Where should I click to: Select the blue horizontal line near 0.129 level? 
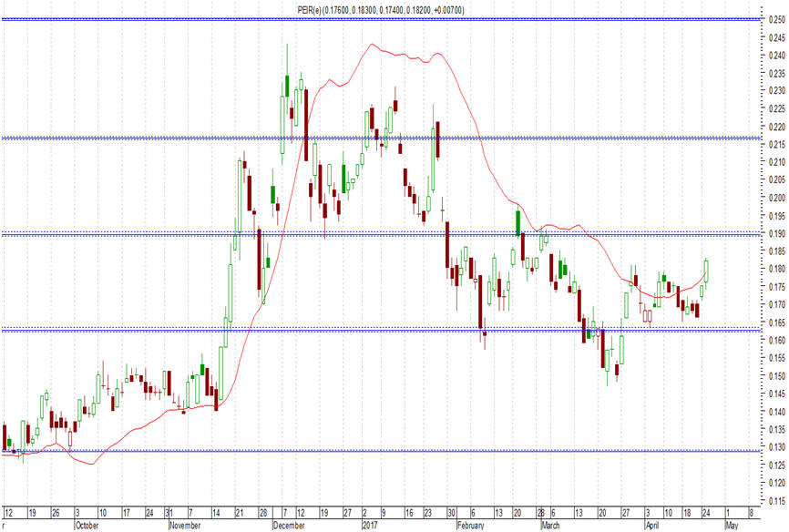382,451
